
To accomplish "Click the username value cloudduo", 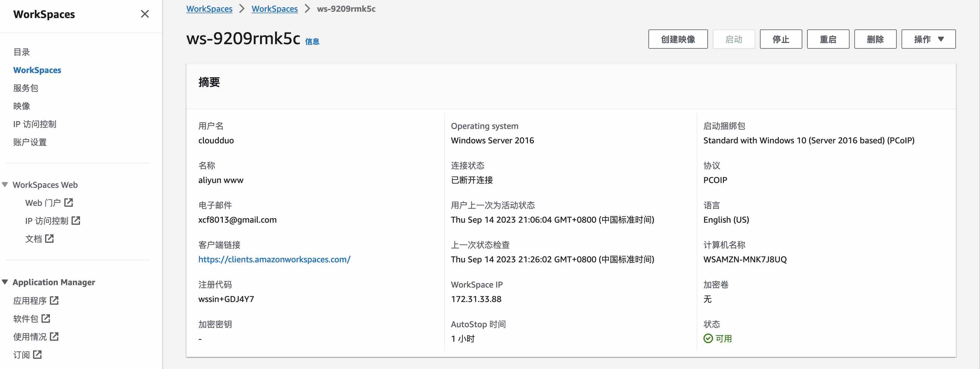I will (x=216, y=140).
